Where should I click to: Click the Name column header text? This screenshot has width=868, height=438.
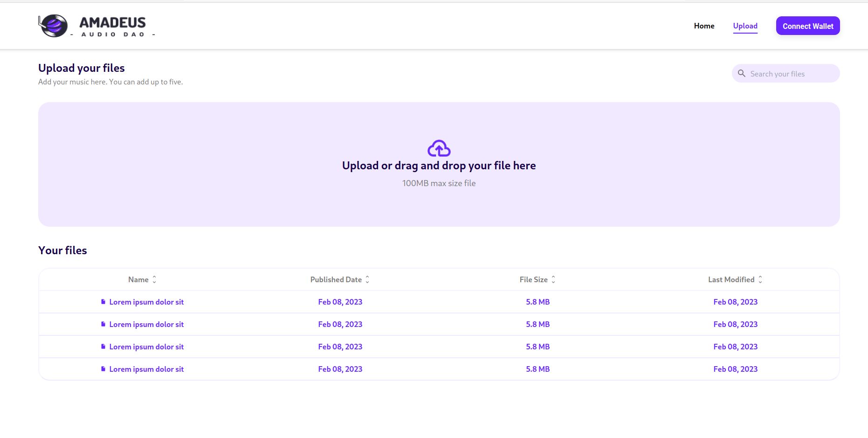tap(138, 279)
